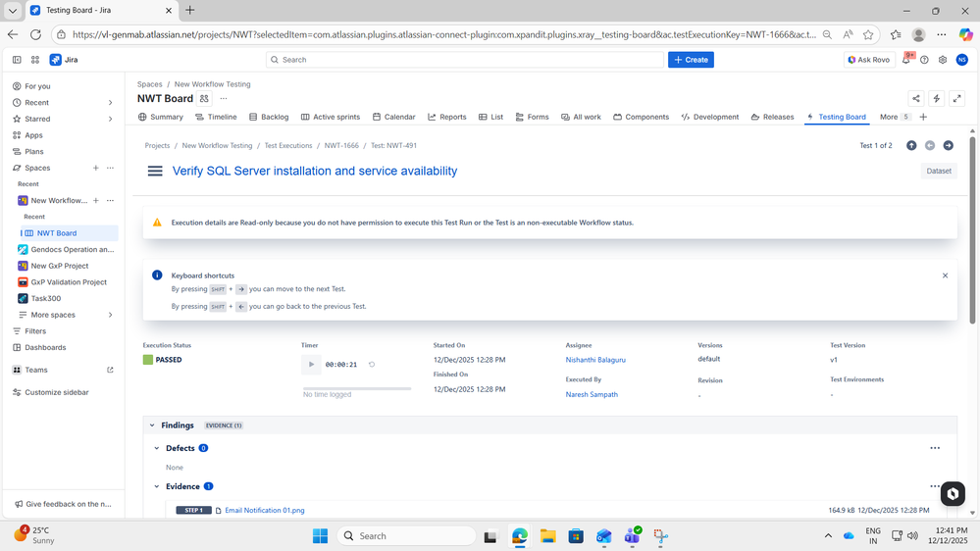The width and height of the screenshot is (980, 551).
Task: Open the More tabs dropdown
Action: (x=895, y=117)
